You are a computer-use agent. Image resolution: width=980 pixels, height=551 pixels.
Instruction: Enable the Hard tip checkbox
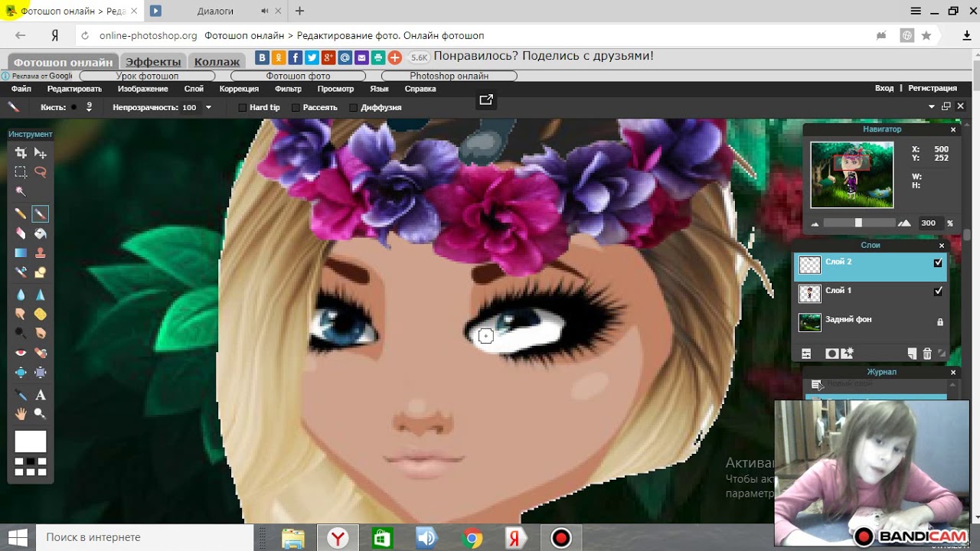click(242, 108)
